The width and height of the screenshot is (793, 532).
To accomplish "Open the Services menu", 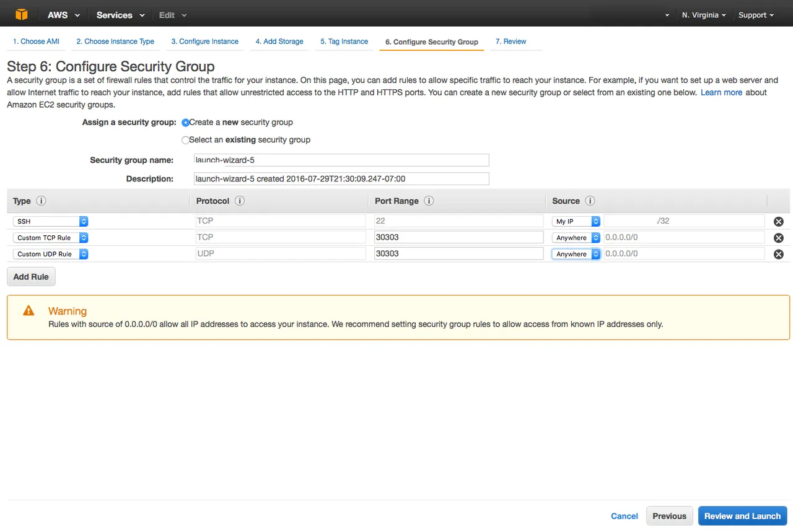I will click(x=120, y=15).
